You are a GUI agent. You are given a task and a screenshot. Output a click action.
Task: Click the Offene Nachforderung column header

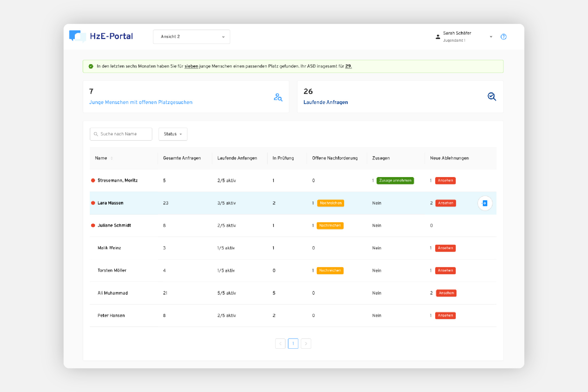(335, 158)
